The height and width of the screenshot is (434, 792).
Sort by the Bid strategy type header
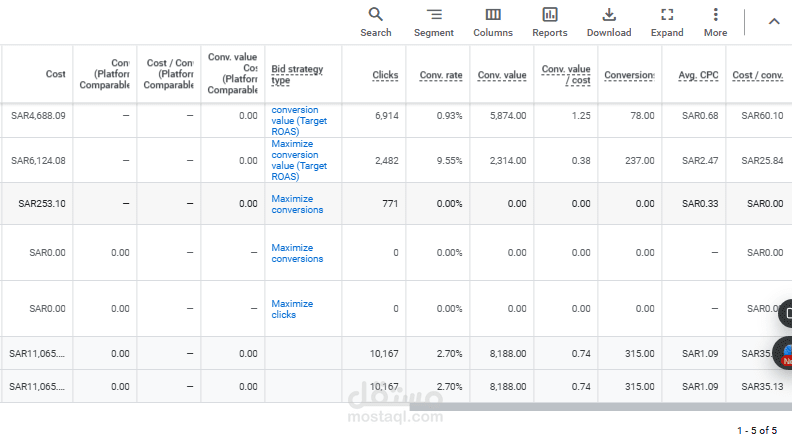tap(297, 74)
